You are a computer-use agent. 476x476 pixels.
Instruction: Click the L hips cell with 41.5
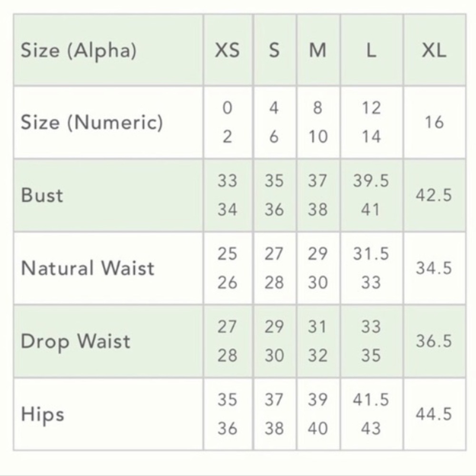[x=372, y=414]
